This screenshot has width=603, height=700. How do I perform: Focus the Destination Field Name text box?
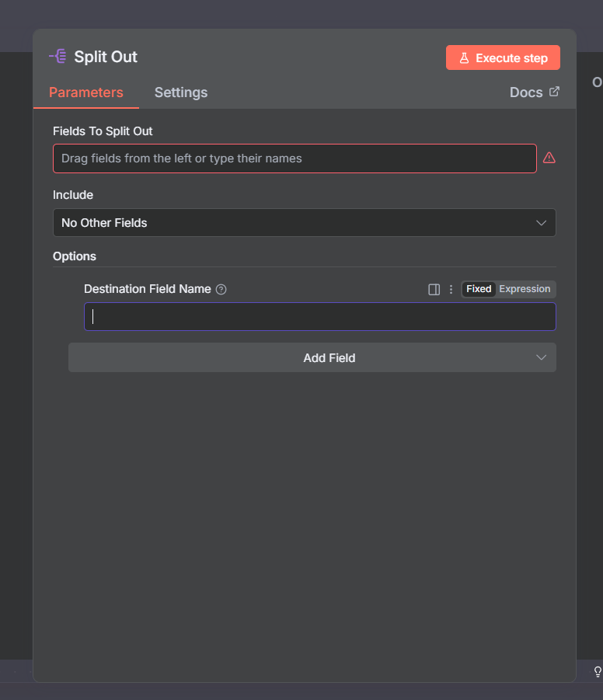pyautogui.click(x=319, y=317)
